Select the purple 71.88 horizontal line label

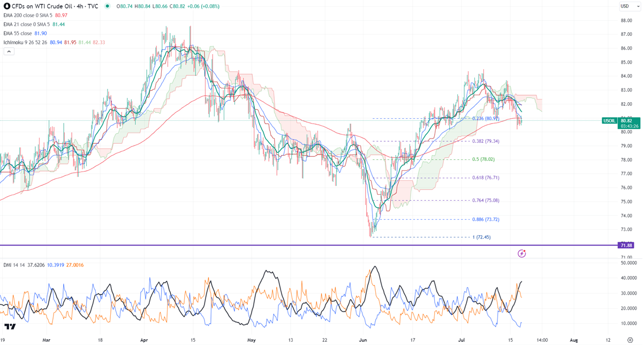point(626,246)
